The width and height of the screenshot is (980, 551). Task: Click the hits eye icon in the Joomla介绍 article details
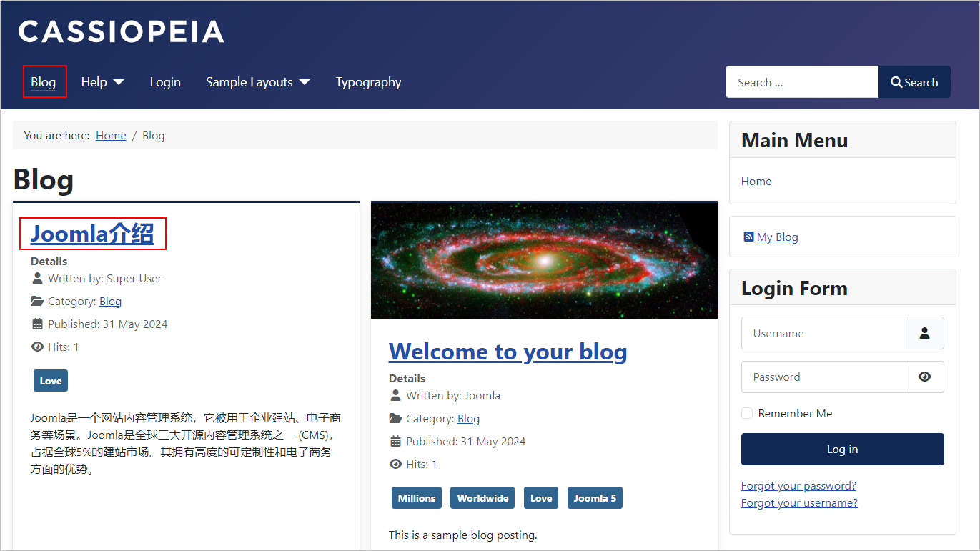click(x=38, y=347)
